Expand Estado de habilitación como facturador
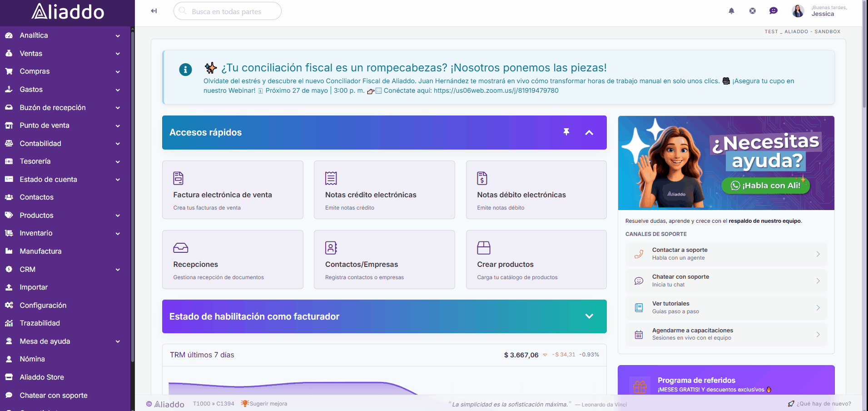This screenshot has width=868, height=411. click(589, 316)
